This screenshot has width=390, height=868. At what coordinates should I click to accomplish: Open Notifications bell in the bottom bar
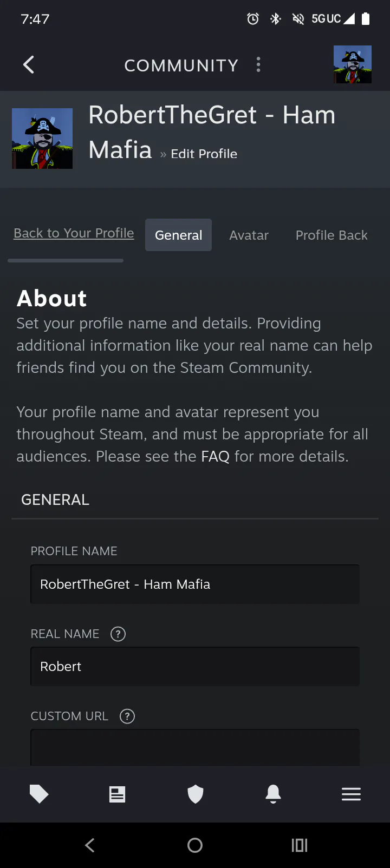[273, 794]
